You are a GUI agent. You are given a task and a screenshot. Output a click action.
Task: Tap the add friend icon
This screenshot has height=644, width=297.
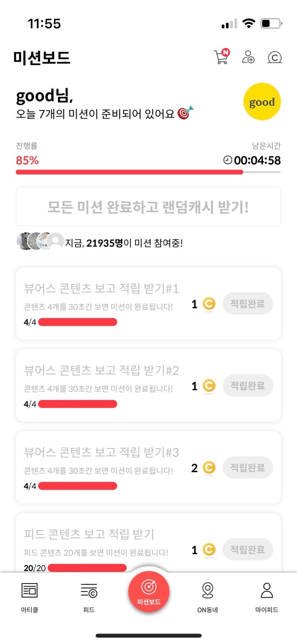coord(248,57)
